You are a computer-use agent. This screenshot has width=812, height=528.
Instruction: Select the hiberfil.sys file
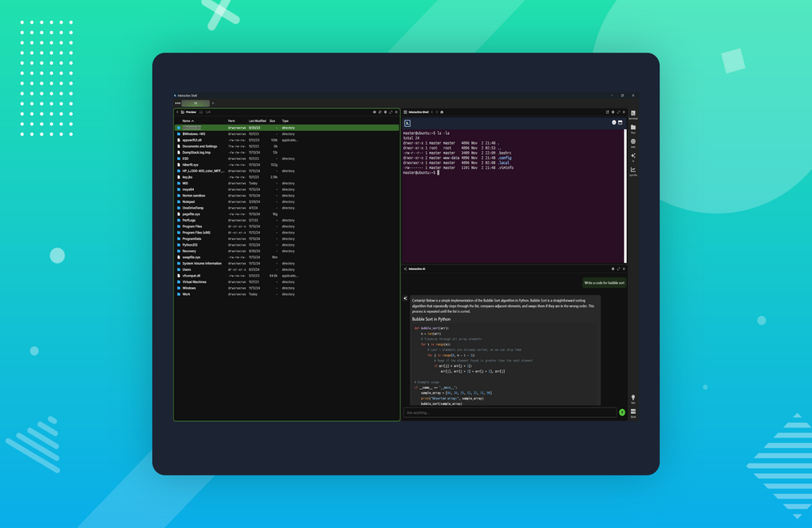point(286,165)
